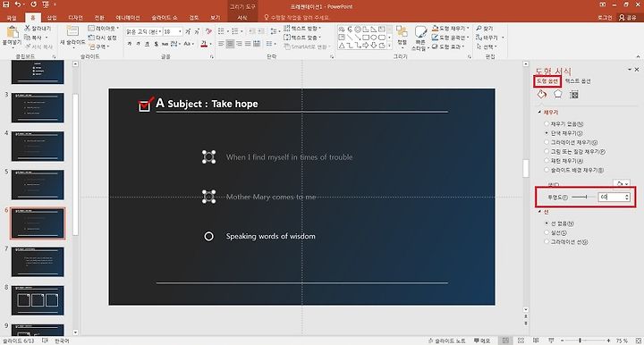Switch to the 디자인 (Design) tab
This screenshot has width=644, height=345.
[x=75, y=18]
